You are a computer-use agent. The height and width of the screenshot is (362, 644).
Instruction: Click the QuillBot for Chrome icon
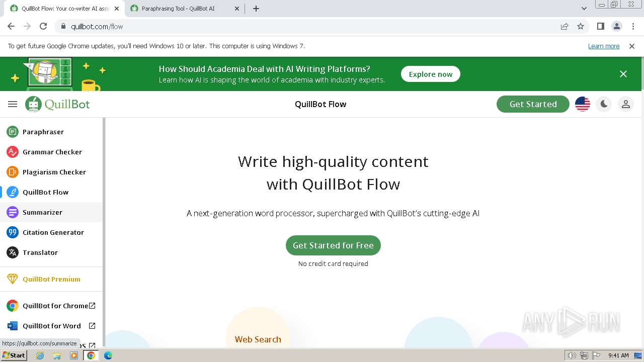(13, 306)
